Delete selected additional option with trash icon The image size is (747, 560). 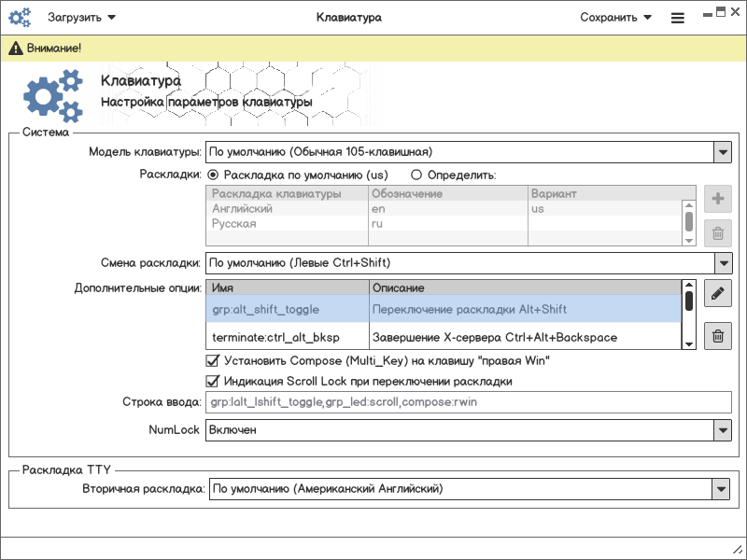pyautogui.click(x=717, y=336)
